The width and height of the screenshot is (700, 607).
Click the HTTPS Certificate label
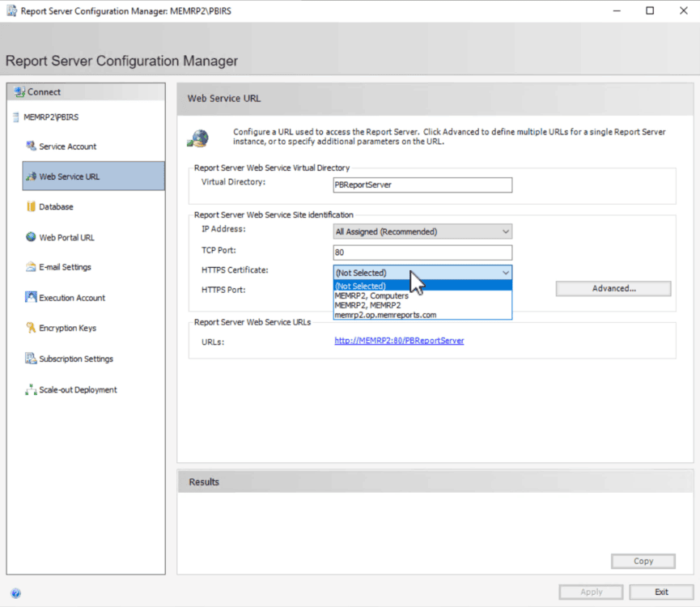(x=235, y=270)
